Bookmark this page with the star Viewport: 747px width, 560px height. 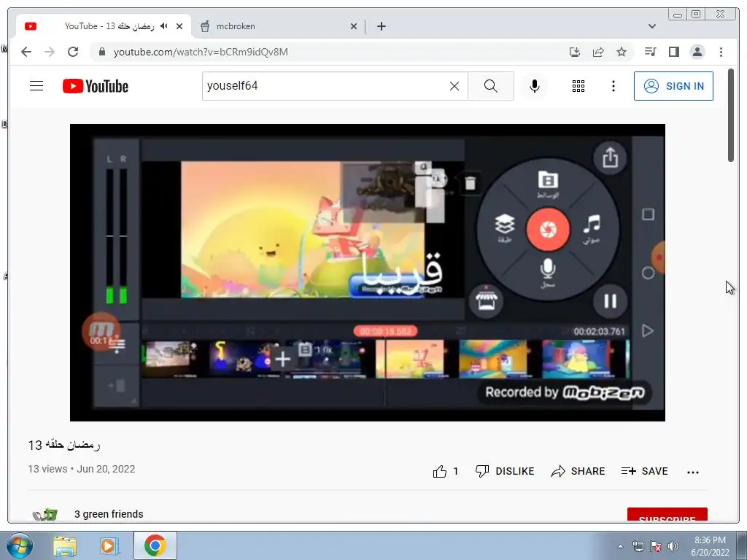pyautogui.click(x=622, y=52)
